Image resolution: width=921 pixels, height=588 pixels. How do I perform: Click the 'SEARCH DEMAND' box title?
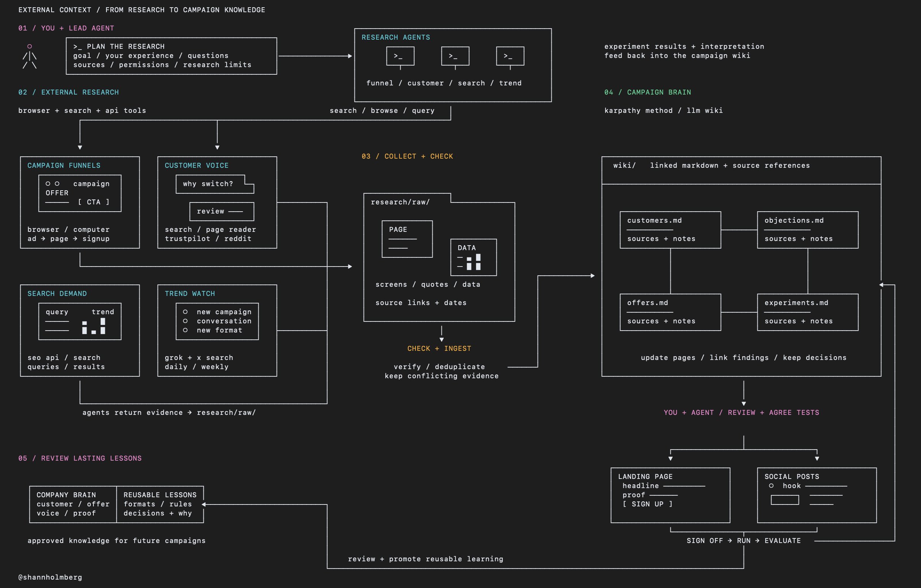pyautogui.click(x=57, y=294)
